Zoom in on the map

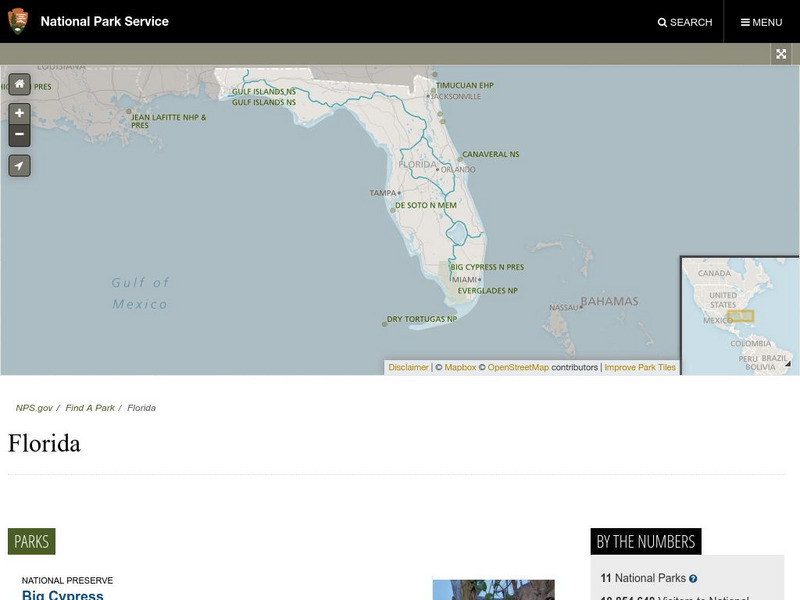coord(19,114)
